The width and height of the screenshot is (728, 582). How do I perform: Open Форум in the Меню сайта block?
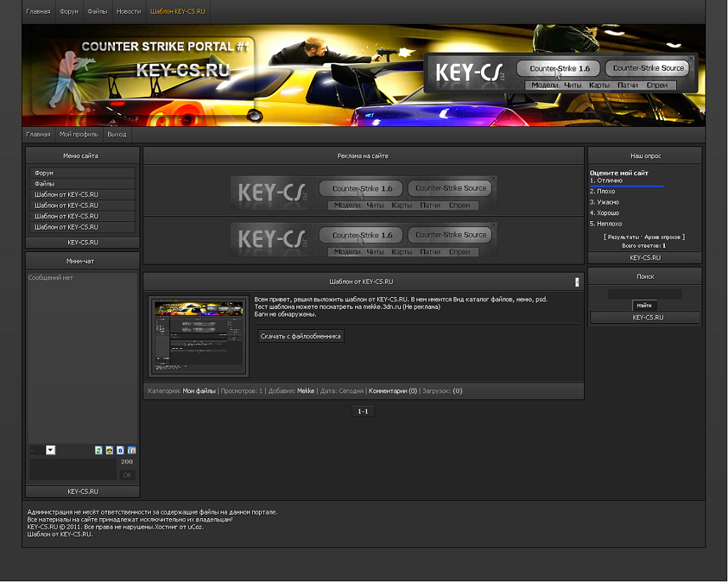[82, 173]
